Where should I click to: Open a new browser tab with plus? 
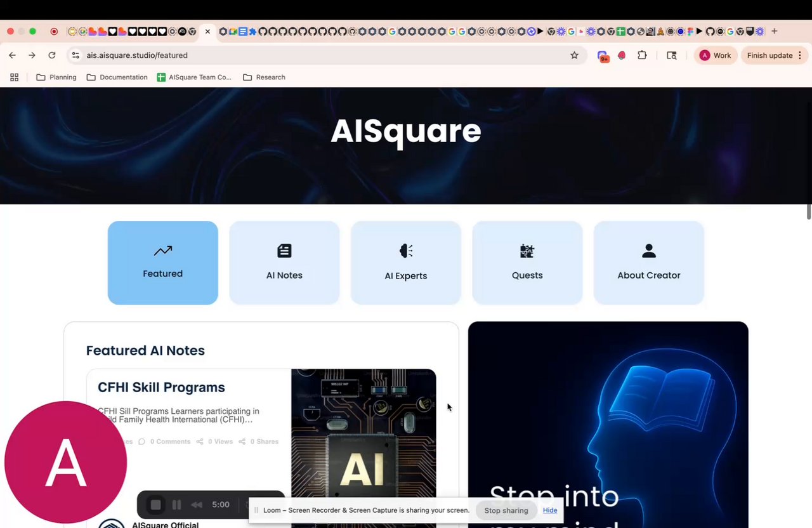pos(774,31)
